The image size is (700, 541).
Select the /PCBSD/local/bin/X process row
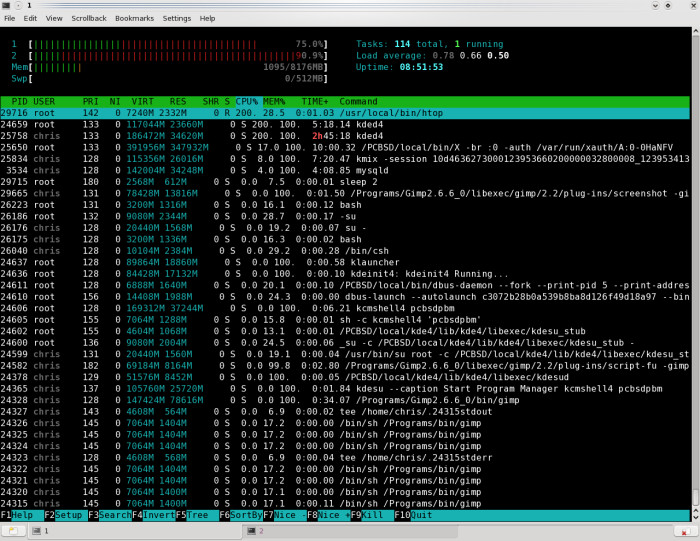[345, 147]
